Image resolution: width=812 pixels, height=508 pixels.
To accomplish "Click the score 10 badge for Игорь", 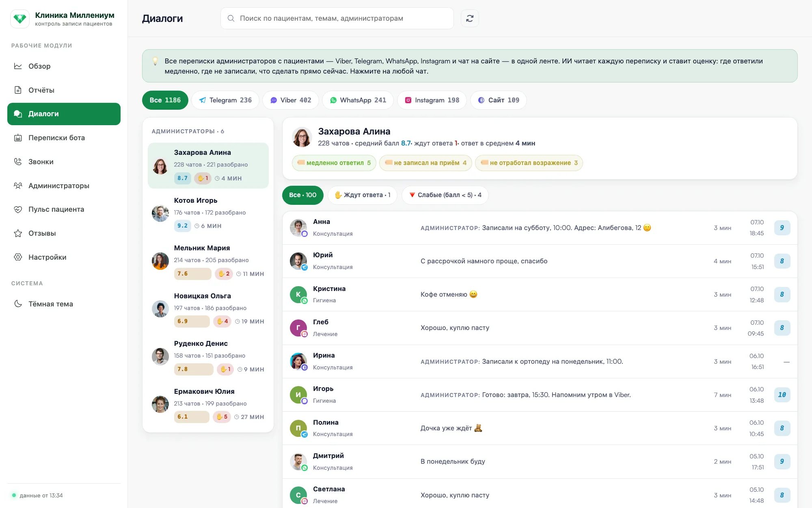I will (x=782, y=395).
